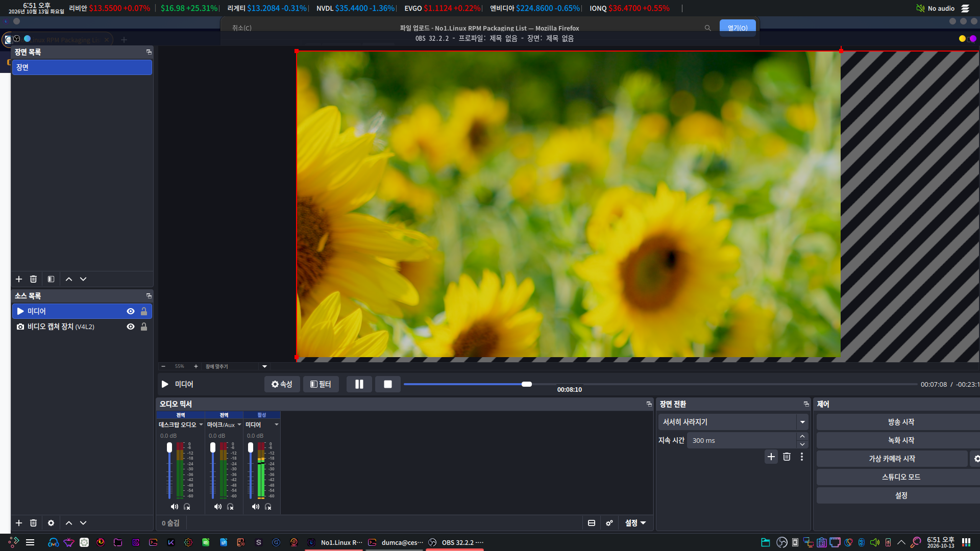Open advanced audio properties gears icon in mixer
The image size is (980, 551).
[609, 523]
